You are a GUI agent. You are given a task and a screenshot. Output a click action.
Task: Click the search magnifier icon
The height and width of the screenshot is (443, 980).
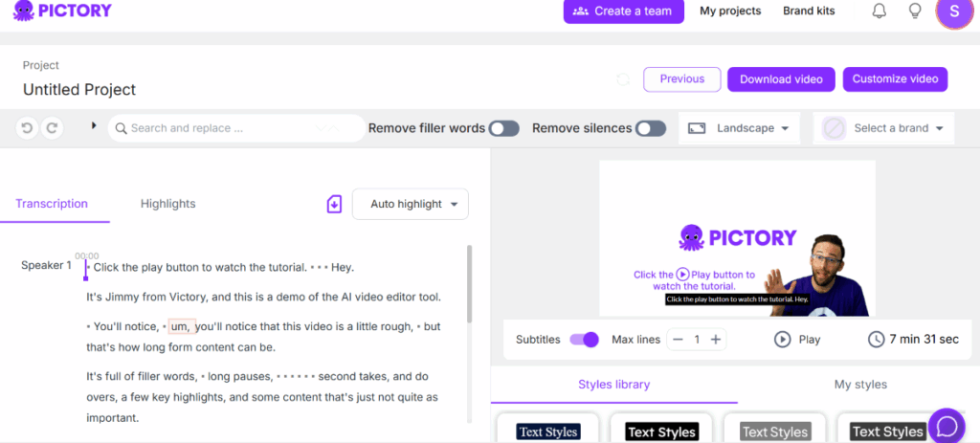click(122, 129)
